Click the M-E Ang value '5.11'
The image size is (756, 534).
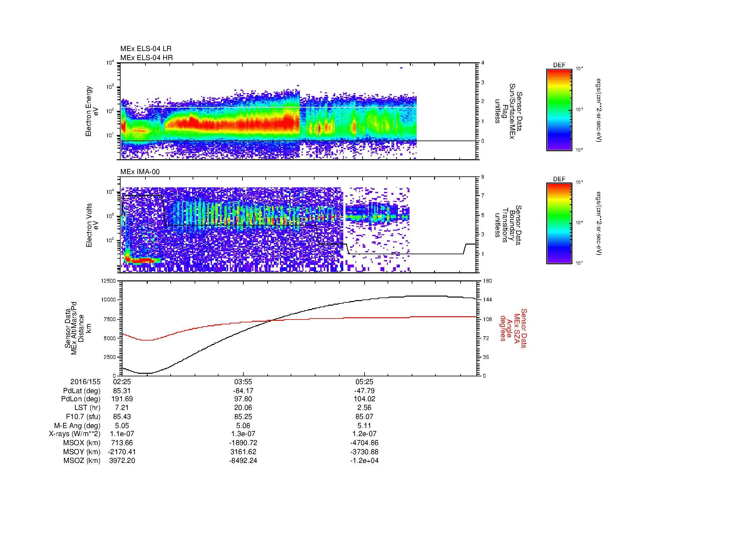(x=365, y=425)
